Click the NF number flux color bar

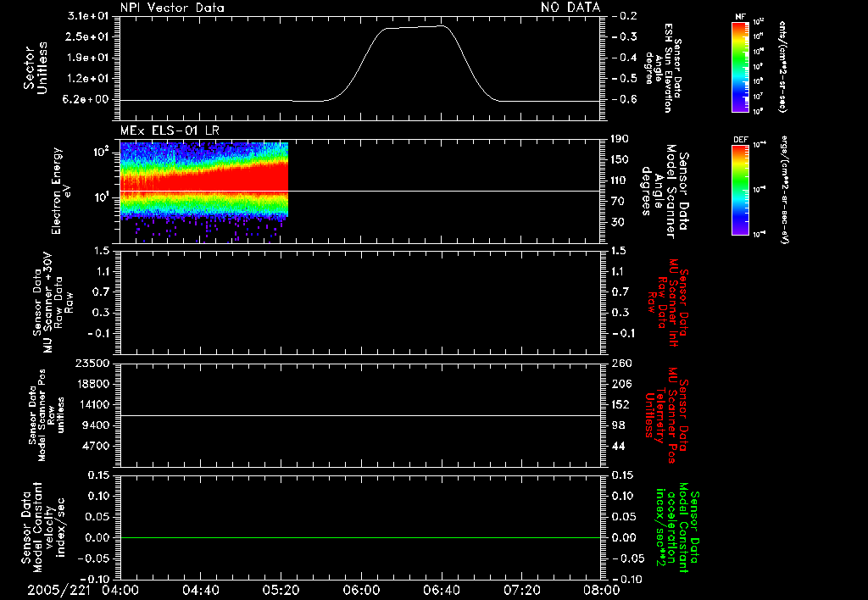point(740,66)
